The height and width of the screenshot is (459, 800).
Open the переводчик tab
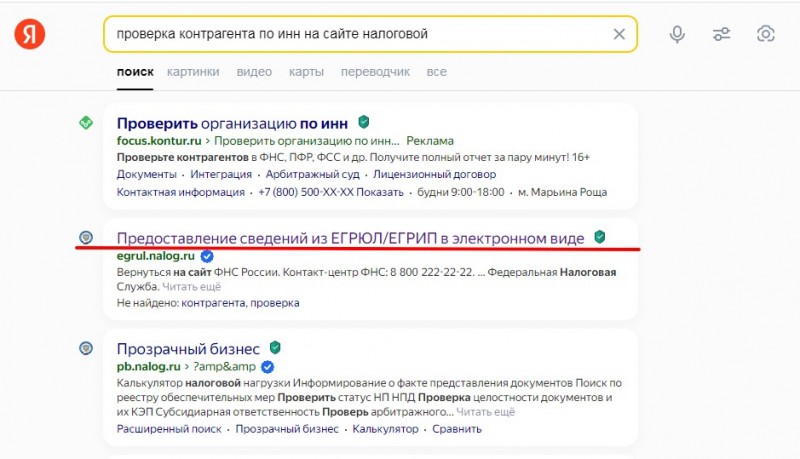tap(375, 72)
